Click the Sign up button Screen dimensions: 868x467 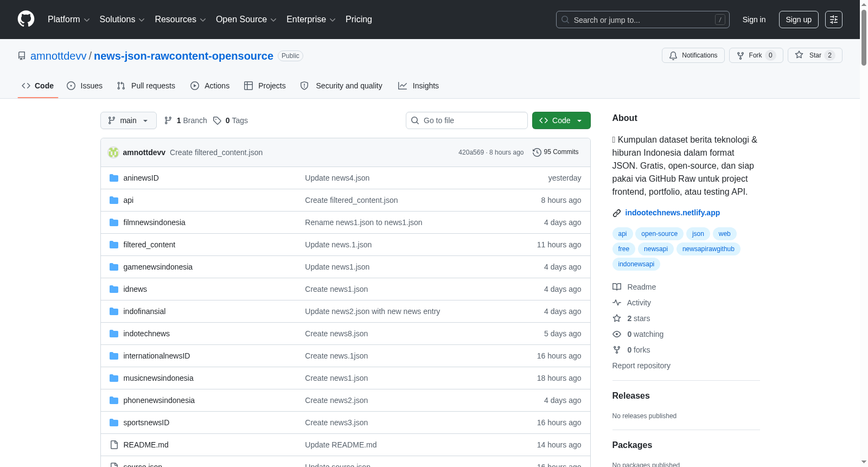tap(799, 20)
